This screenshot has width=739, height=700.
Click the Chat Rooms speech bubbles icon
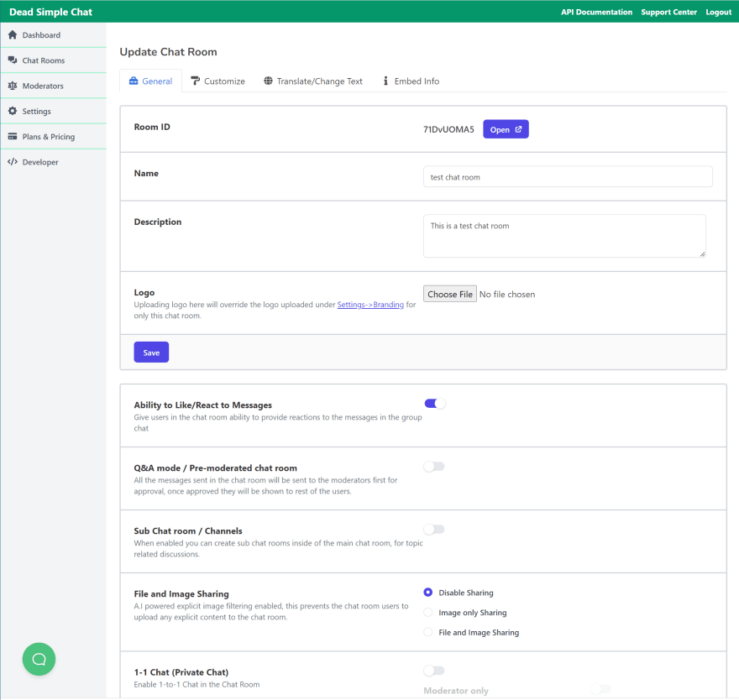tap(13, 60)
